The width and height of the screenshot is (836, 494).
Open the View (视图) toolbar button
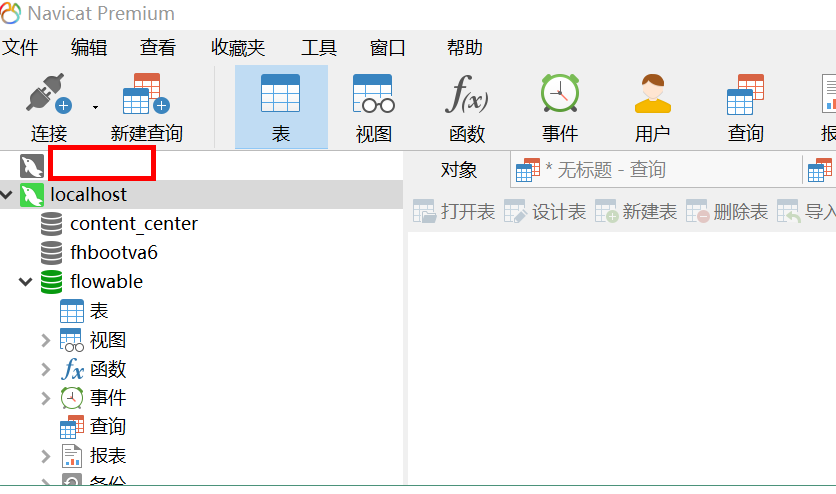click(374, 108)
